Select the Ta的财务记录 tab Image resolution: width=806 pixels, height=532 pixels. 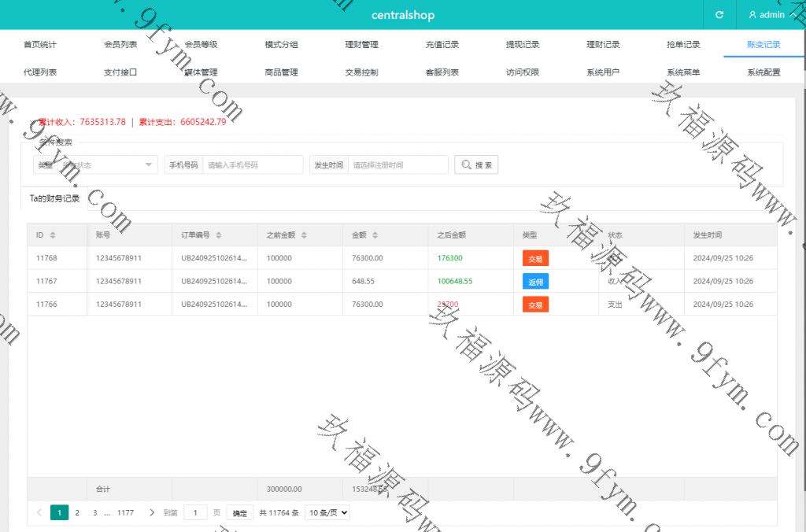point(54,199)
